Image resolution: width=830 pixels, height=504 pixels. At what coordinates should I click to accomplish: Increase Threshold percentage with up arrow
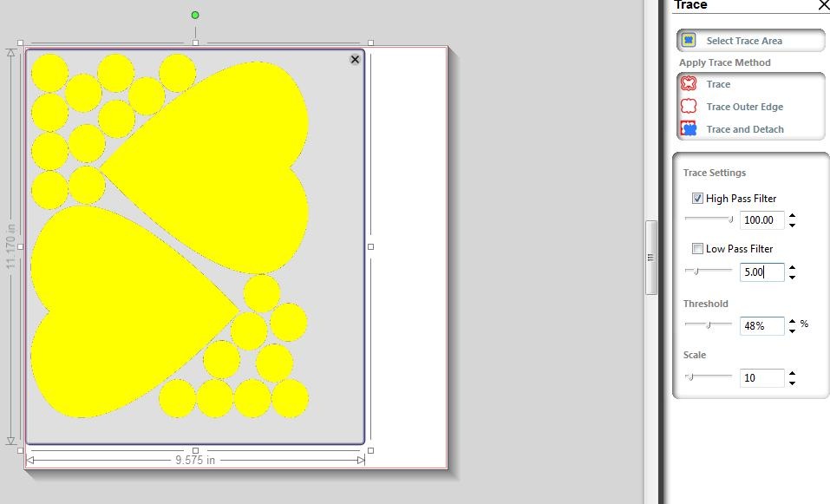[x=792, y=321]
